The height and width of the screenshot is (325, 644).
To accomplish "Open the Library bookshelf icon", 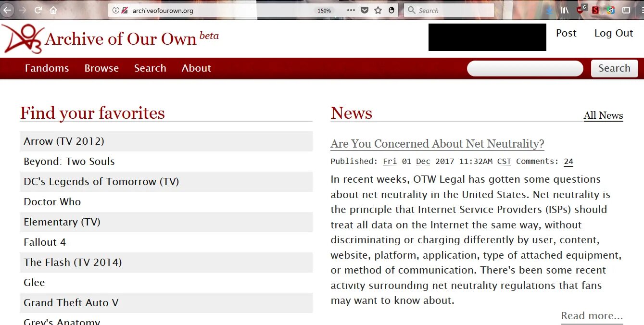I will [565, 10].
